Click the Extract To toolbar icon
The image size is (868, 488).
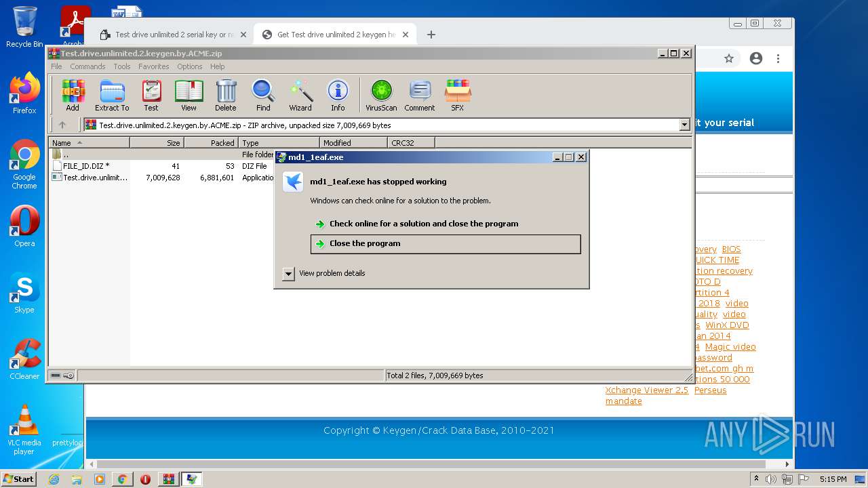[x=112, y=96]
